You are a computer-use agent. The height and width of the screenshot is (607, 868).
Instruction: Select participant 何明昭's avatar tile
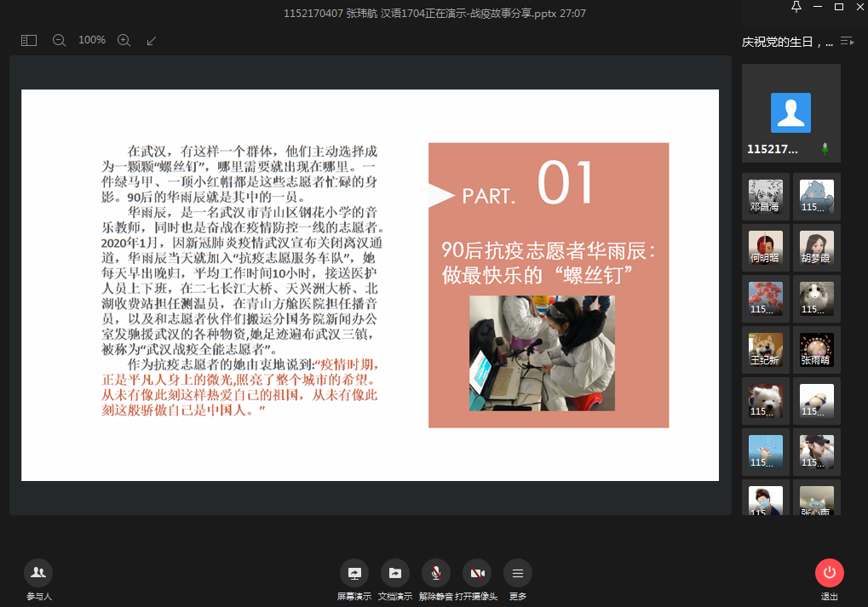pyautogui.click(x=766, y=248)
